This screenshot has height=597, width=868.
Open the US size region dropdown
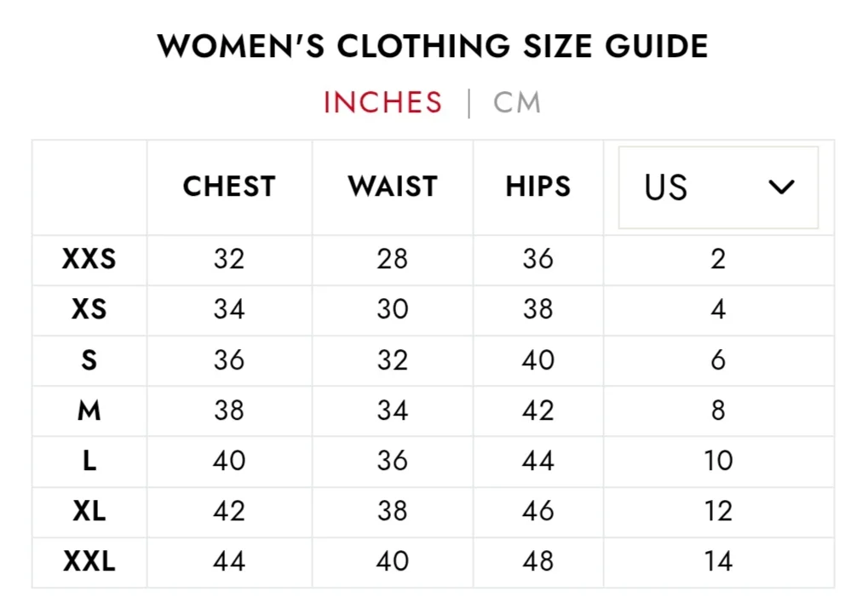point(717,187)
